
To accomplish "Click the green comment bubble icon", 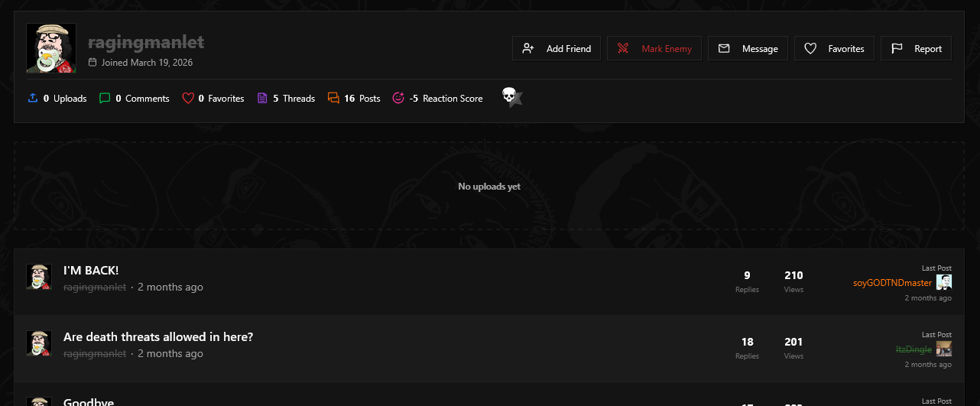I will coord(105,98).
